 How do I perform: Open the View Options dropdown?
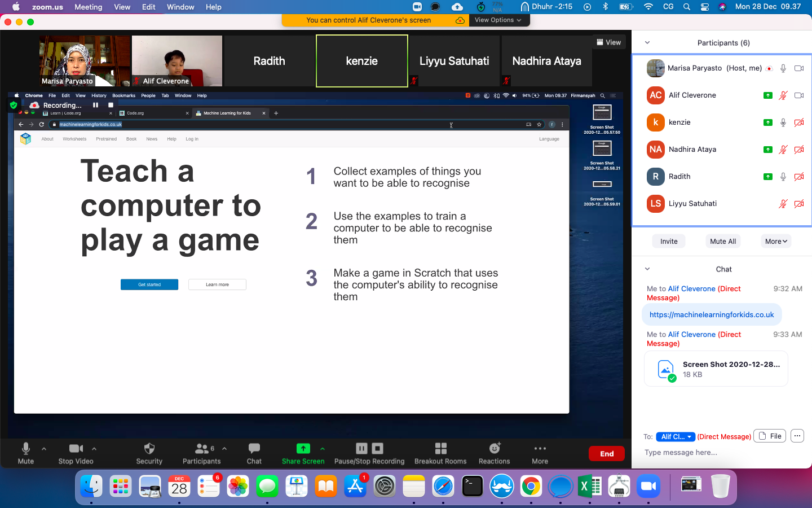click(498, 20)
